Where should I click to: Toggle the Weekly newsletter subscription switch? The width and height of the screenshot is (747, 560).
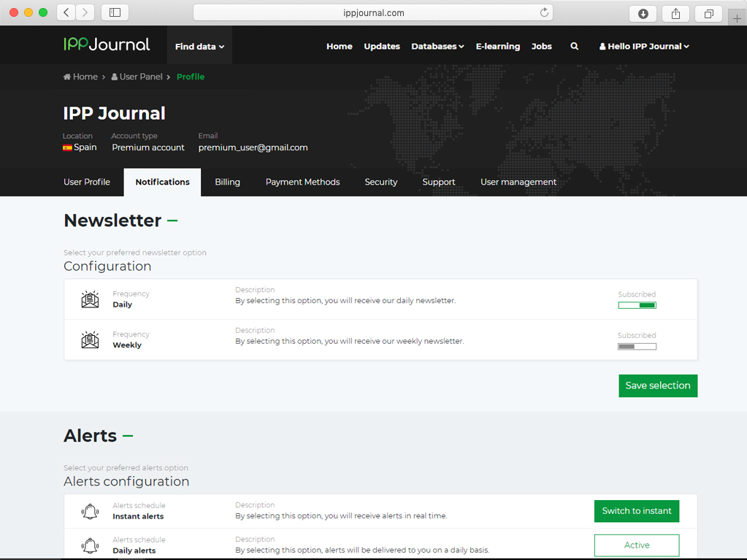click(637, 346)
